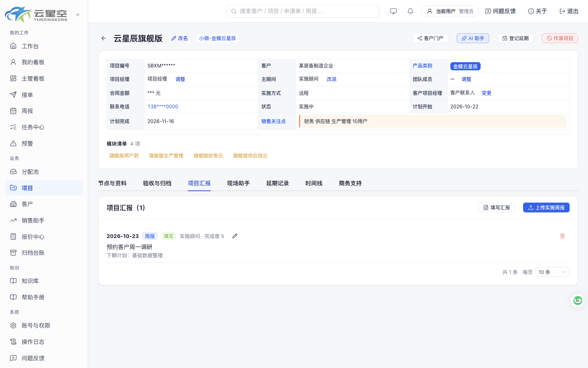Switch to 节点与资料 tab
The height and width of the screenshot is (368, 588).
[112, 183]
